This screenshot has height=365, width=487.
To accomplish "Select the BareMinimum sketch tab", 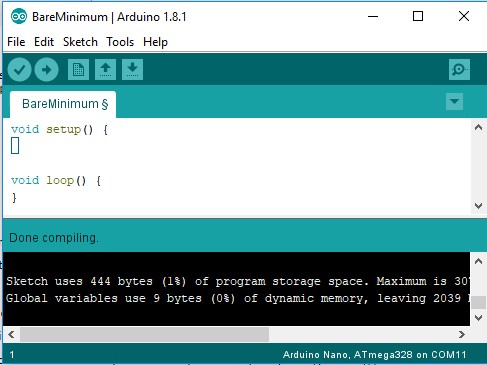I will tap(63, 104).
